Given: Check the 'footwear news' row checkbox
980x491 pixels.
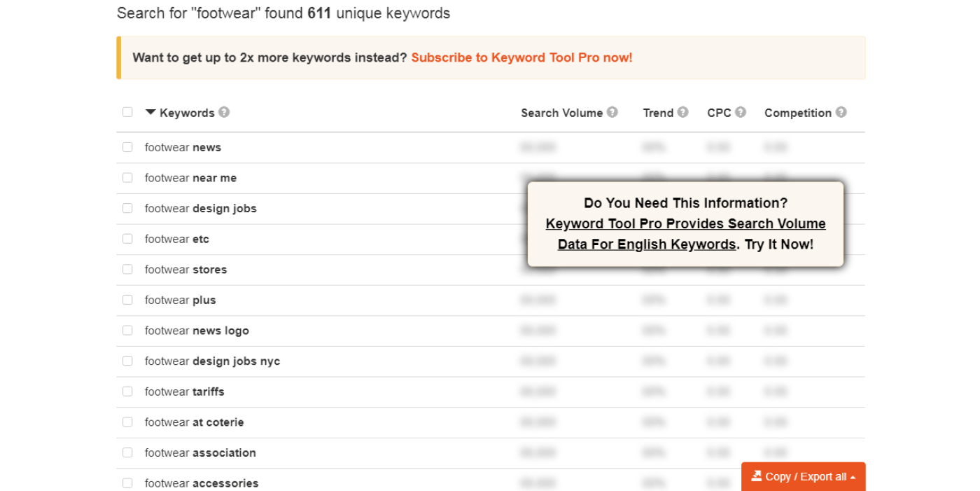Looking at the screenshot, I should (x=127, y=147).
